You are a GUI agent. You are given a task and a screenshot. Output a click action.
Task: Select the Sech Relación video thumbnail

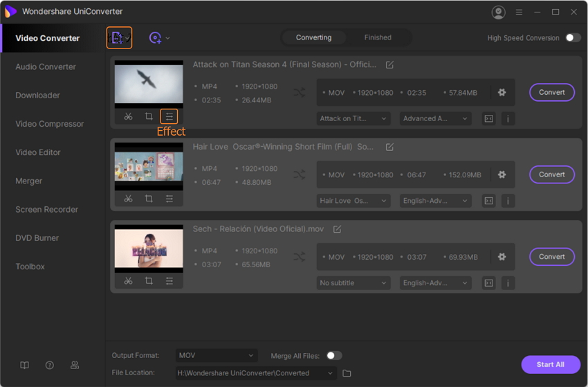tap(149, 249)
